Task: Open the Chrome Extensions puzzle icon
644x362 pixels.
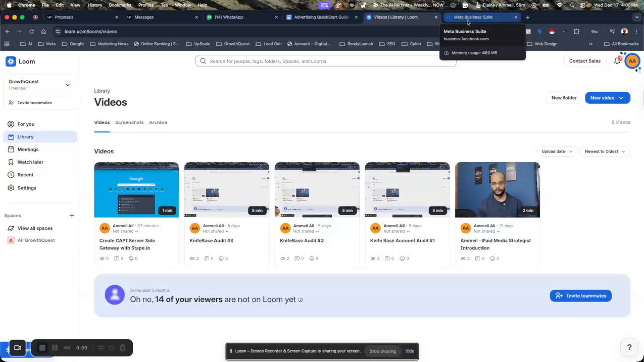Action: pyautogui.click(x=576, y=31)
